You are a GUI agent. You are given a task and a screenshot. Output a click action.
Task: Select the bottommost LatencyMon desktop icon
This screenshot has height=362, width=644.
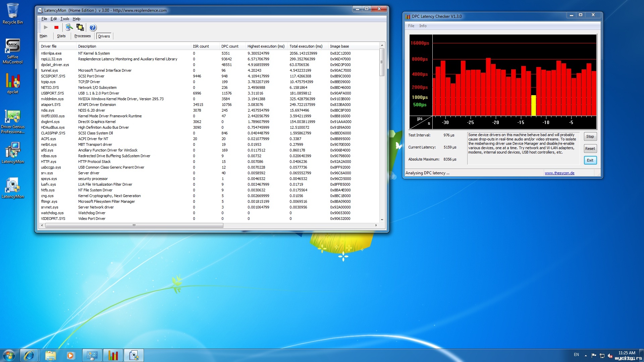(13, 188)
